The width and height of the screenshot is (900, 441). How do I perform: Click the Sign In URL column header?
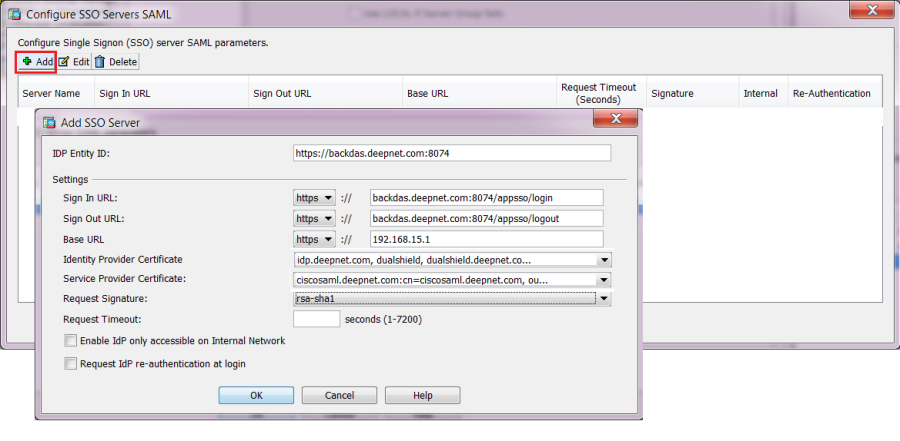pyautogui.click(x=172, y=93)
